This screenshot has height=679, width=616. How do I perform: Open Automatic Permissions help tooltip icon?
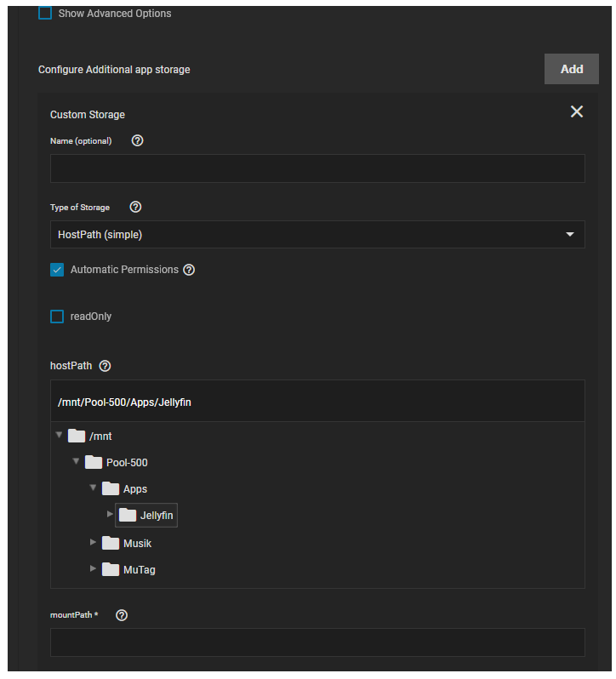[x=189, y=270]
